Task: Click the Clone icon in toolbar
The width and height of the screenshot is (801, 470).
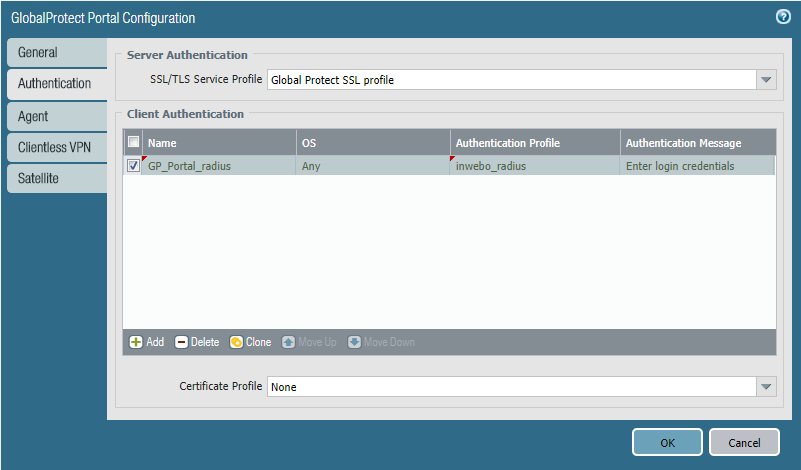Action: pyautogui.click(x=237, y=342)
